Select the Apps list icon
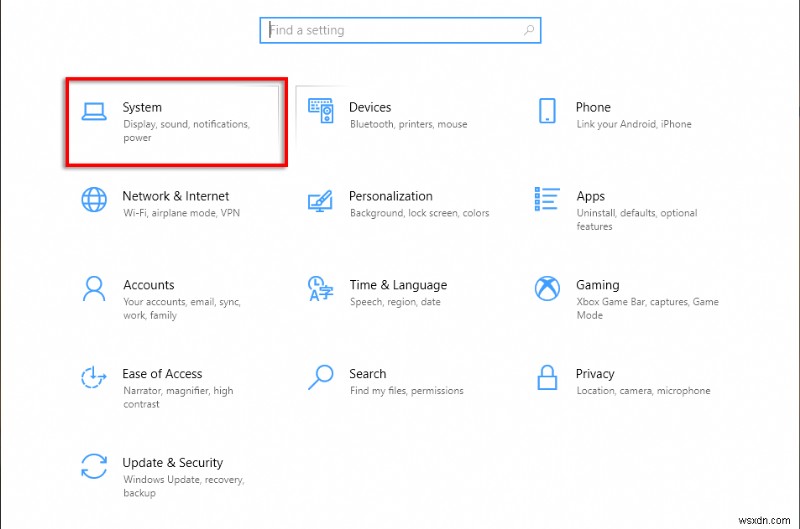 547,199
